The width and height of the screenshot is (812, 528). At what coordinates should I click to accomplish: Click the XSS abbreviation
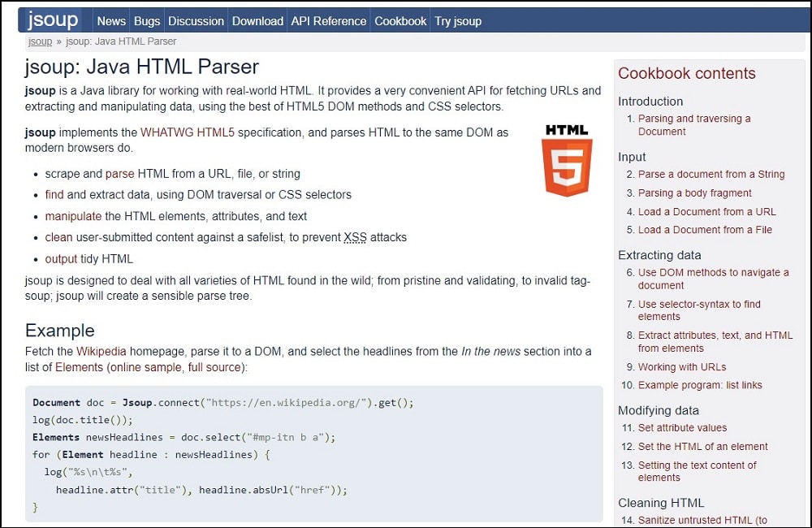(x=356, y=237)
